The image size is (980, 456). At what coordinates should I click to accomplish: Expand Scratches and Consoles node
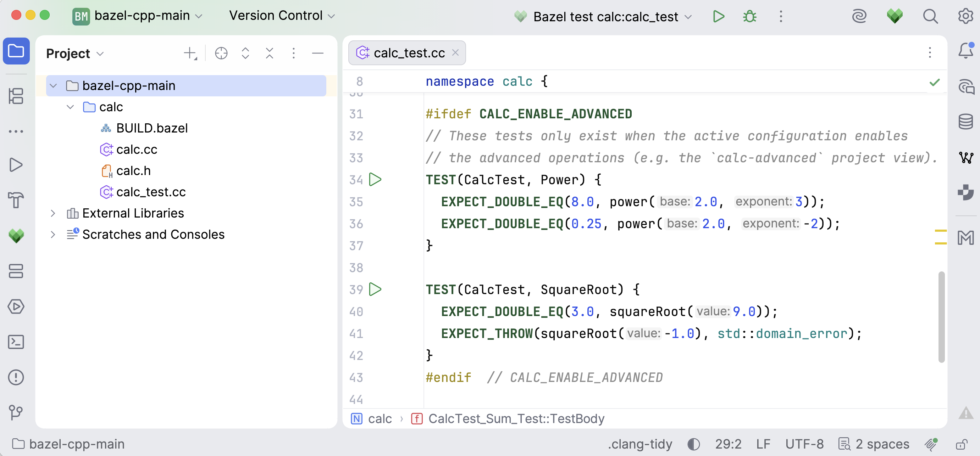53,235
